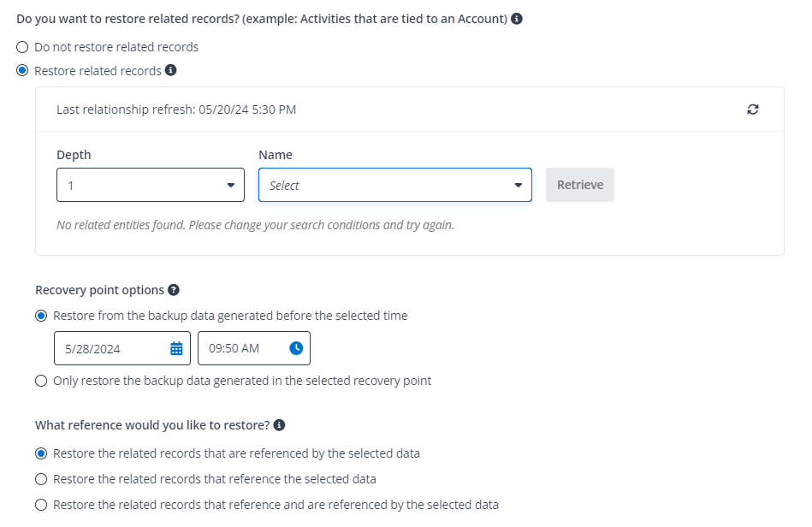Choose 'reference and are referenced by' option

[x=42, y=505]
